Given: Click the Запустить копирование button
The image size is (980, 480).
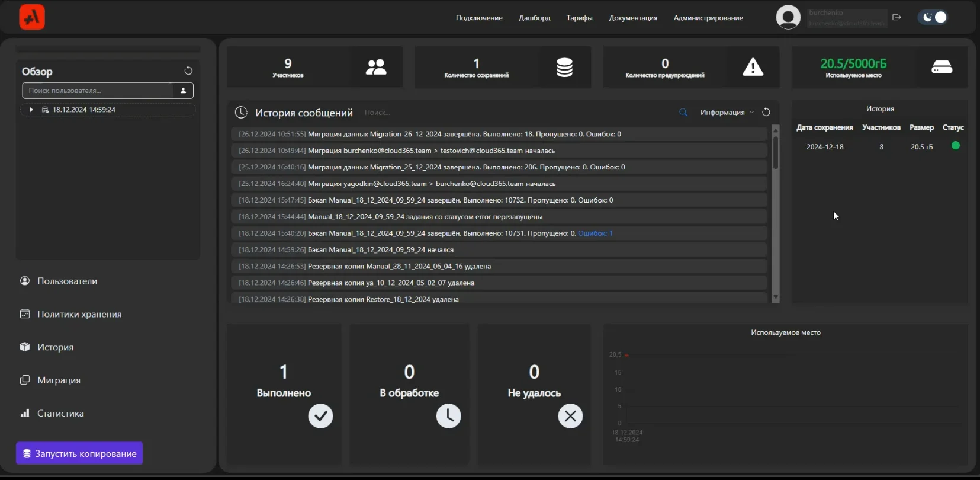Looking at the screenshot, I should click(79, 453).
